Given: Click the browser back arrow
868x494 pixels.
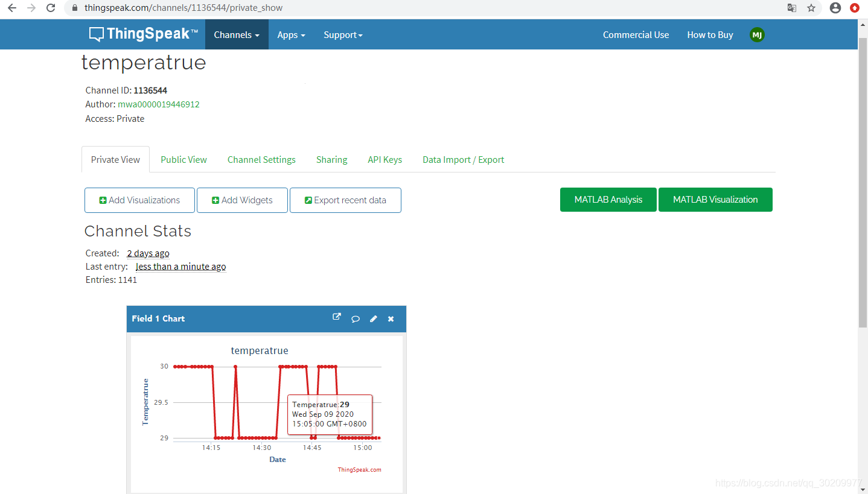Looking at the screenshot, I should pos(11,8).
